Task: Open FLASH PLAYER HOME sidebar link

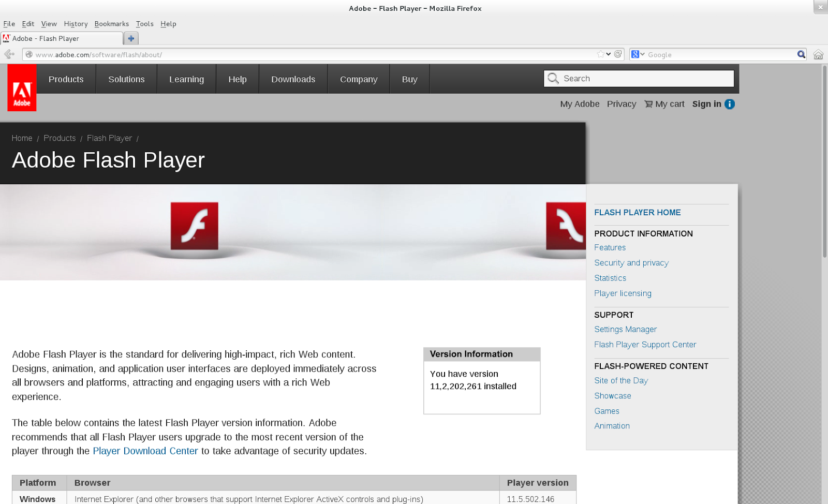Action: [638, 213]
